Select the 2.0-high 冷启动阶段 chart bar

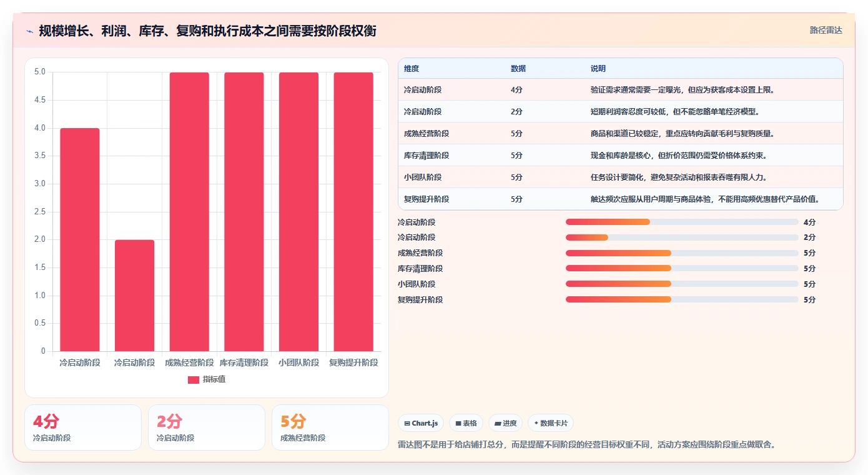click(134, 296)
